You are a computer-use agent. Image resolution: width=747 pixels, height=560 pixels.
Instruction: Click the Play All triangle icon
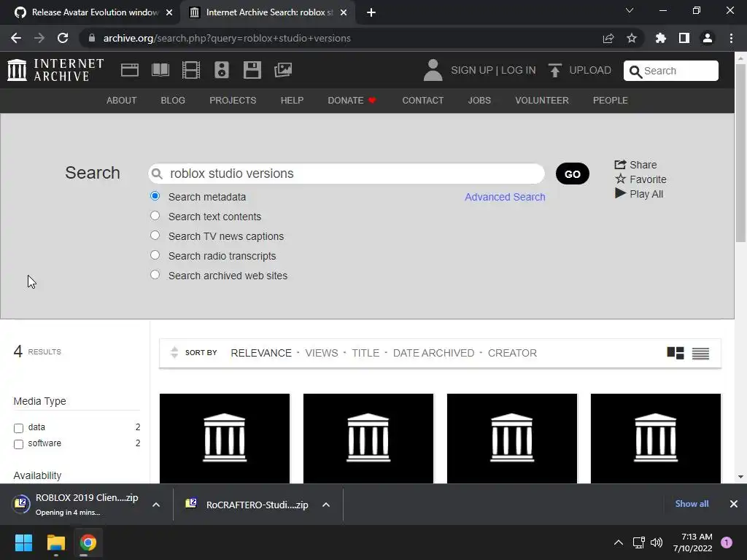620,193
